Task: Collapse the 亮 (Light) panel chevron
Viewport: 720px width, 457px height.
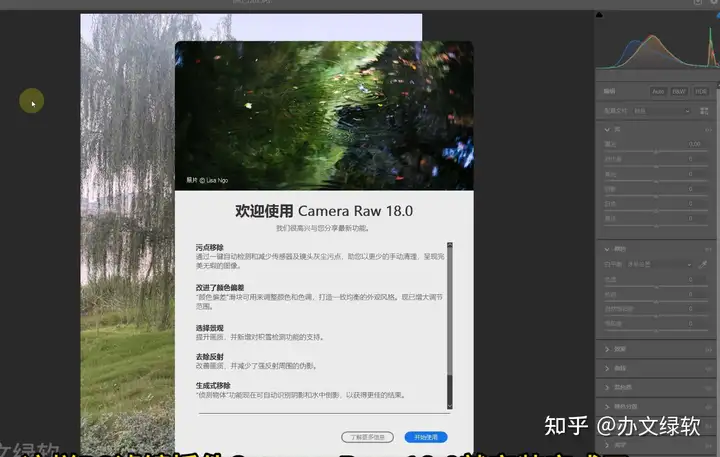Action: coord(607,130)
